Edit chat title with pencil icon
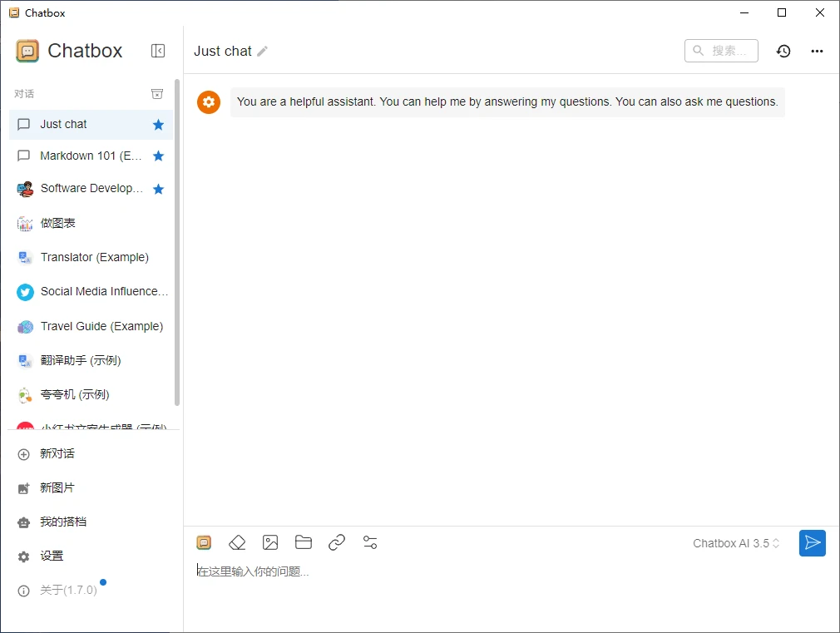Viewport: 840px width, 633px height. pyautogui.click(x=263, y=52)
